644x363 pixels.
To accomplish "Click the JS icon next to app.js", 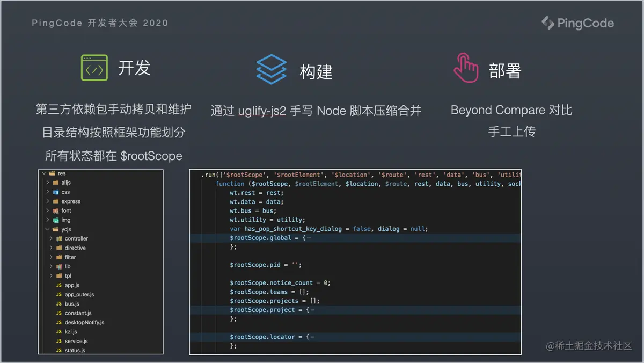I will (59, 285).
